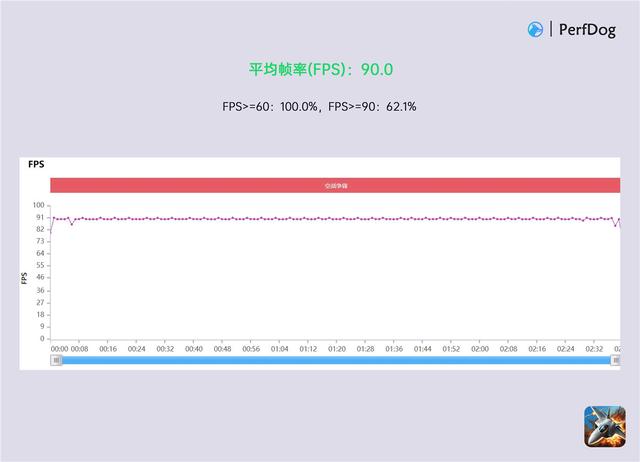Click the blue time range bar below the chart
This screenshot has height=462, width=640.
point(336,360)
